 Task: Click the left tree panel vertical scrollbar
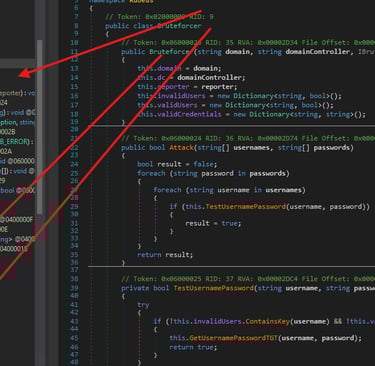click(x=40, y=127)
